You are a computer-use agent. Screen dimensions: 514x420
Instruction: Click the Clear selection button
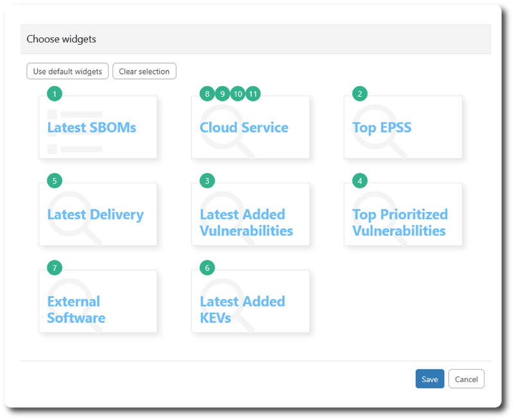pos(144,71)
